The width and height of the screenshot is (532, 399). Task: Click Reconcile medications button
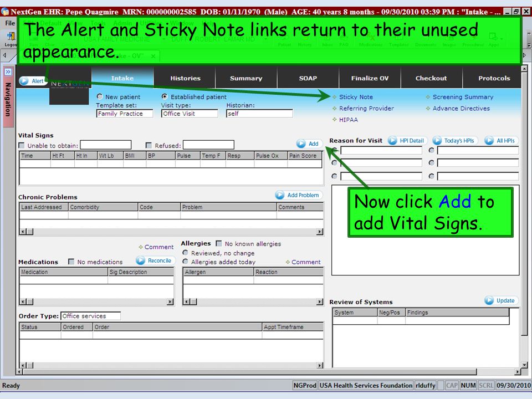[155, 260]
